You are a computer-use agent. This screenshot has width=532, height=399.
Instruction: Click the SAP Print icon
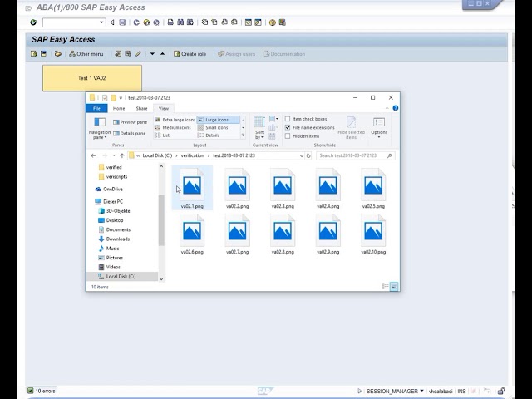pos(170,22)
